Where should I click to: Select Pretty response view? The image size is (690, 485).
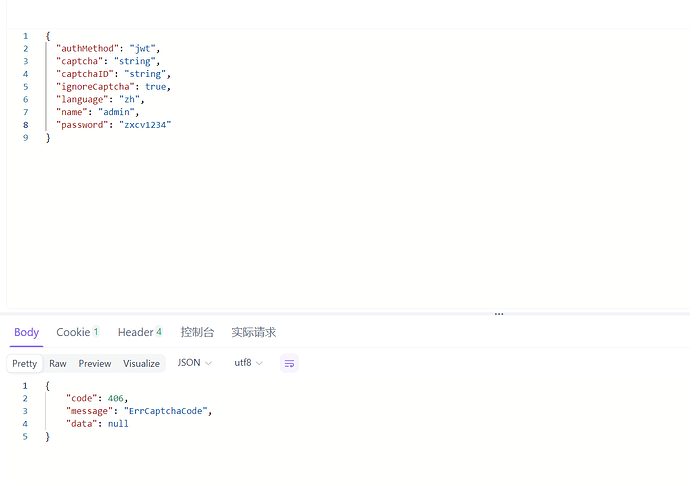click(x=25, y=364)
